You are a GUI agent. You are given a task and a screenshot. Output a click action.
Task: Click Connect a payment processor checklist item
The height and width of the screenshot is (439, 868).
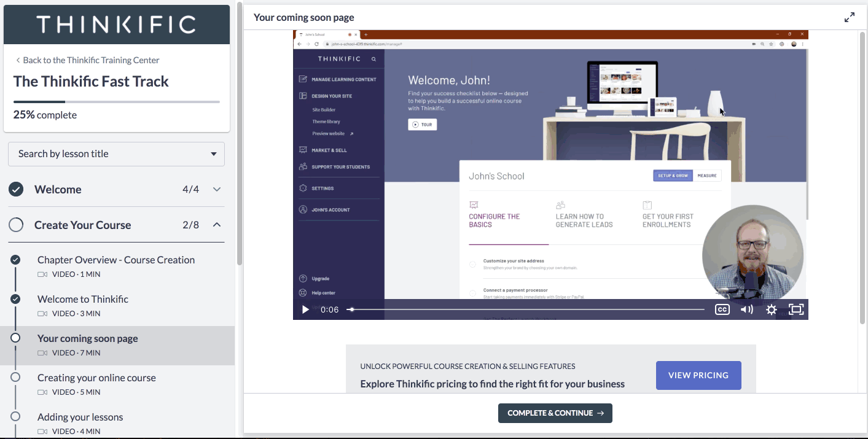point(515,290)
